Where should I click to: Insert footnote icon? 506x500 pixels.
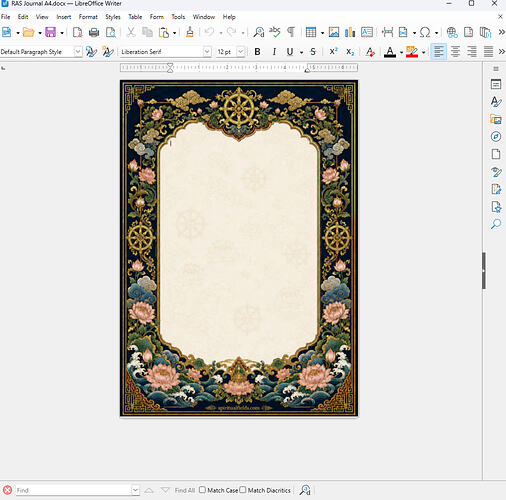(469, 32)
